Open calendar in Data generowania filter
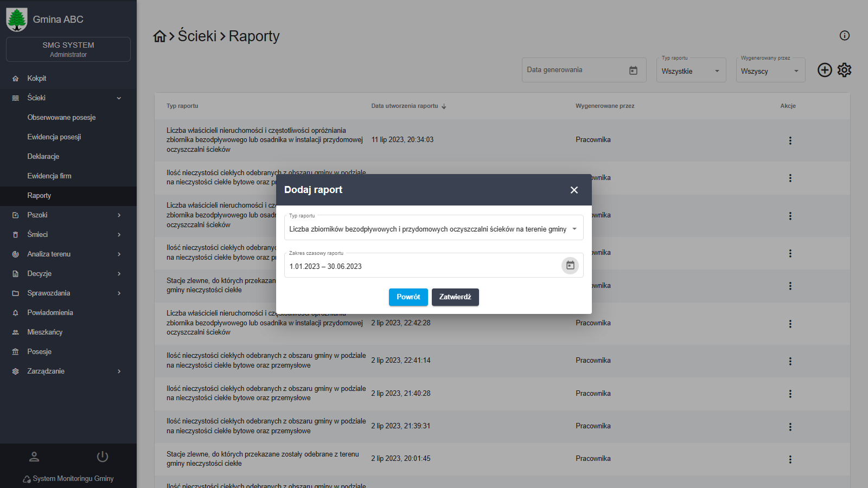The image size is (868, 488). pyautogui.click(x=633, y=70)
